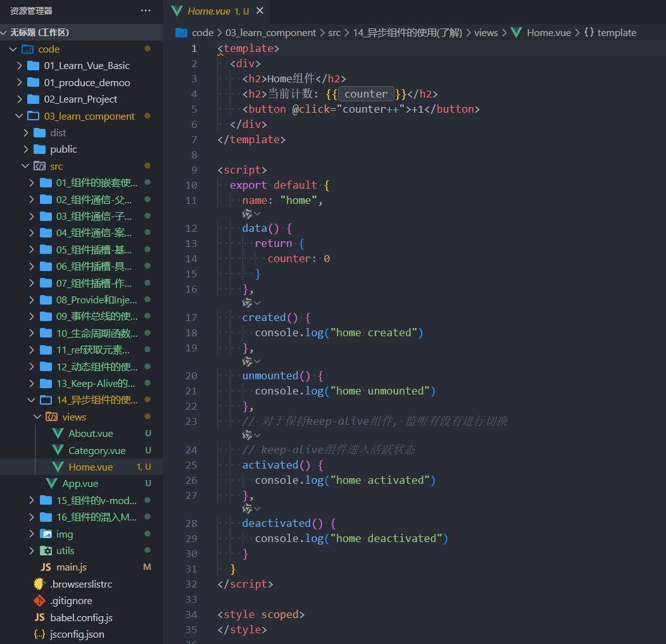This screenshot has height=644, width=666.
Task: Click Vue icon of About.vue file
Action: pyautogui.click(x=58, y=433)
